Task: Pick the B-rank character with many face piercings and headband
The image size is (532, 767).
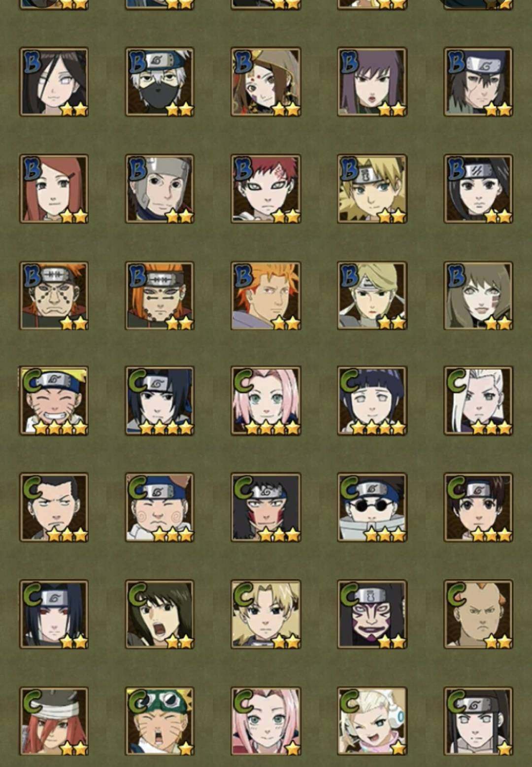Action: point(54,296)
